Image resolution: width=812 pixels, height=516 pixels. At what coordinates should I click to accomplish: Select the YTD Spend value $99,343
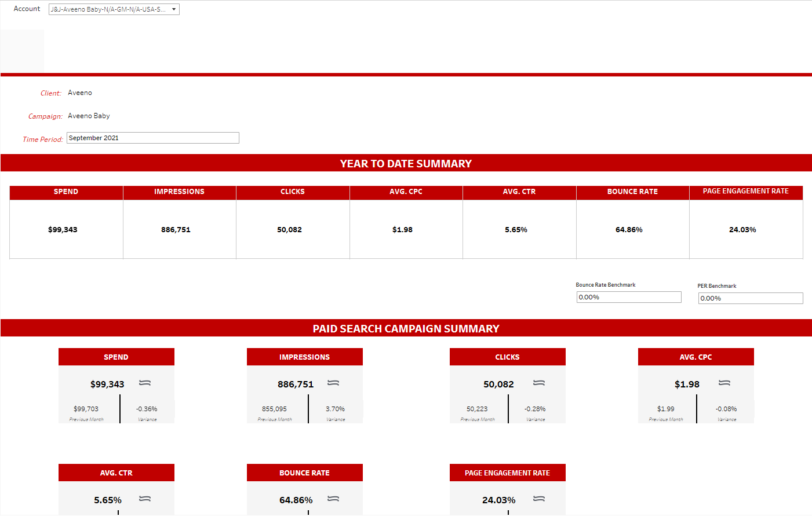coord(63,230)
